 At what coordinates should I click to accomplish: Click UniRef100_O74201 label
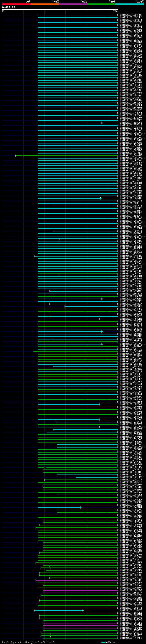point(131,289)
